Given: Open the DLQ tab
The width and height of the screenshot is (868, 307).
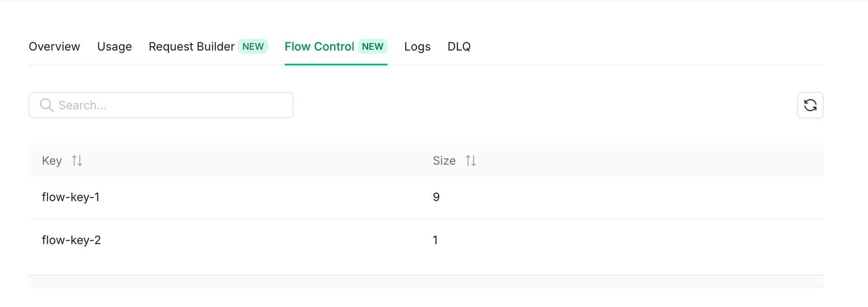Looking at the screenshot, I should 459,47.
